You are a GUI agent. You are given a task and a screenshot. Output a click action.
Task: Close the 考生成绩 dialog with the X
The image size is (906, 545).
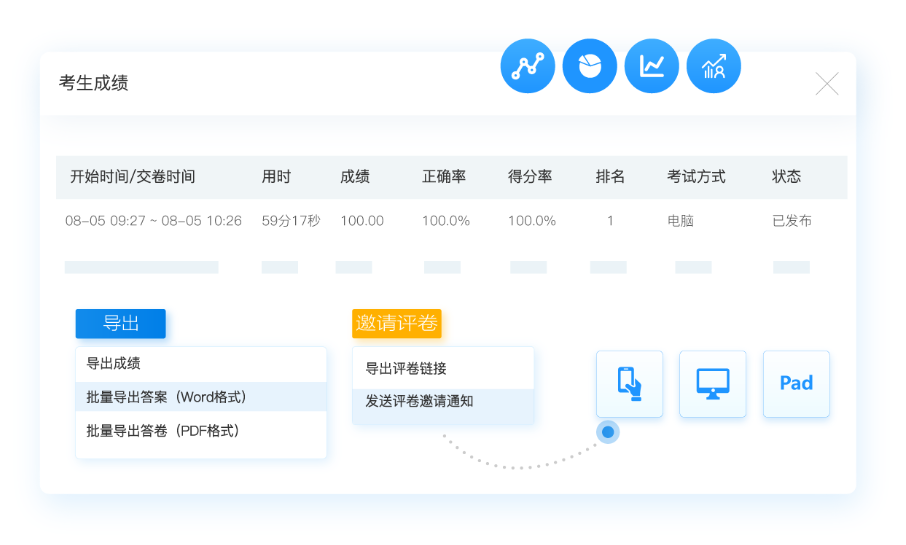(x=826, y=84)
